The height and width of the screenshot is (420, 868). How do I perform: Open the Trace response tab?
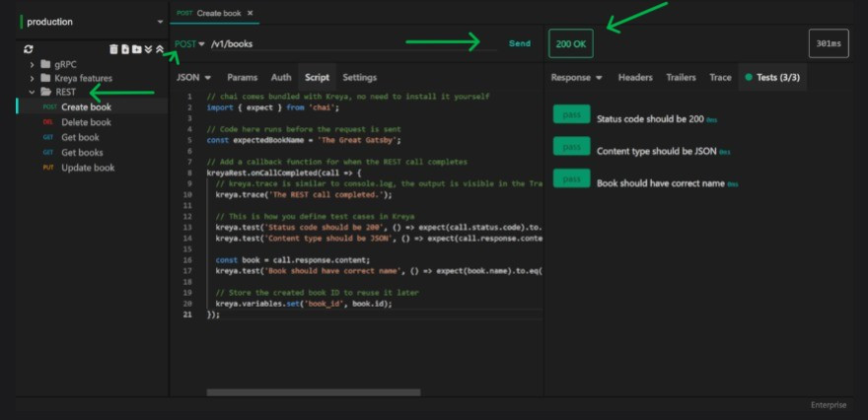pos(720,78)
